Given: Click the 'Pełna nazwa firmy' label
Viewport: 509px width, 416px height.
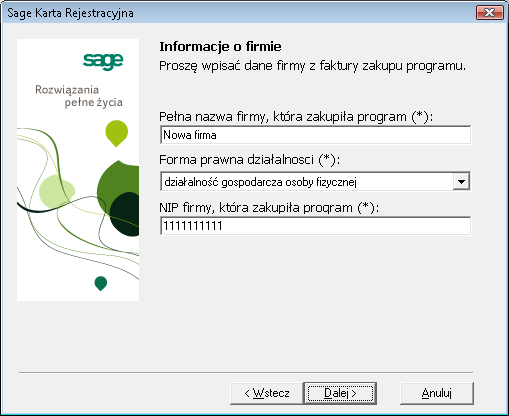Looking at the screenshot, I should pos(296,117).
